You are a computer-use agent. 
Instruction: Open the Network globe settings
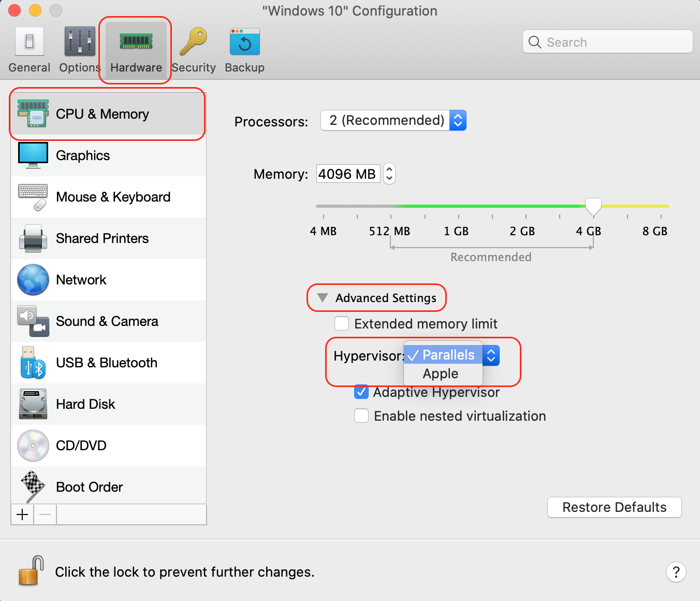pyautogui.click(x=33, y=280)
